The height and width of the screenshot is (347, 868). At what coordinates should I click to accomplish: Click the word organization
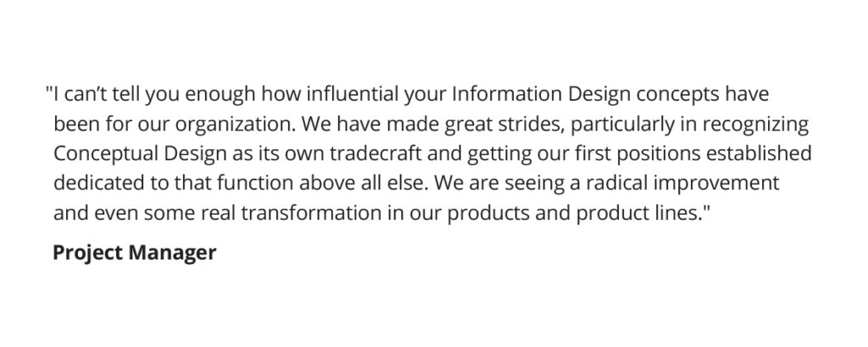(x=236, y=126)
